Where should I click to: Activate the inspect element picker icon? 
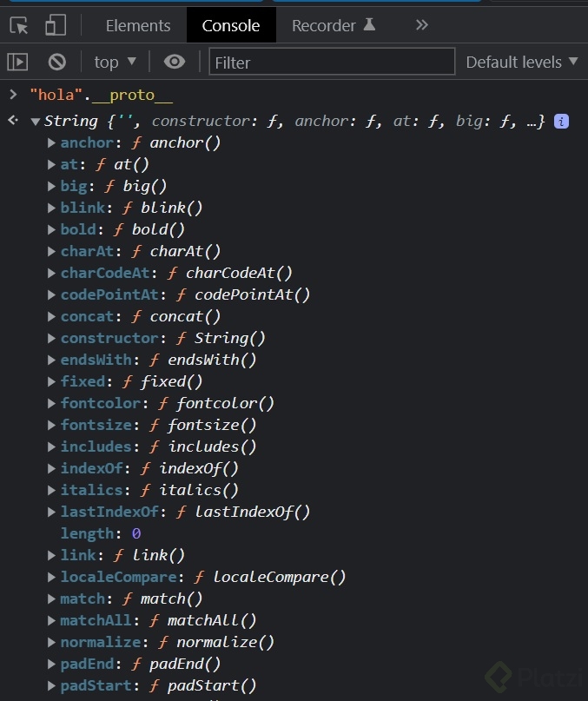tap(19, 25)
